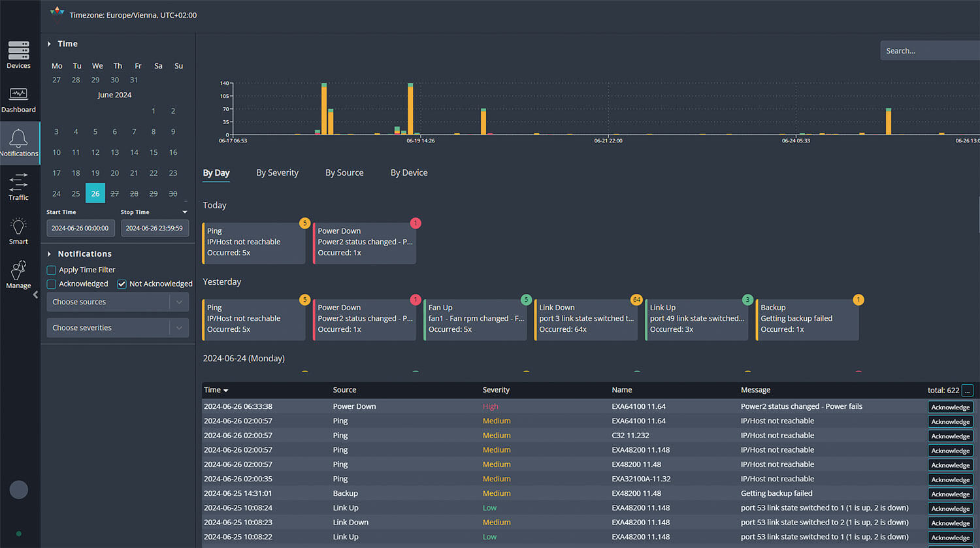Image resolution: width=980 pixels, height=548 pixels.
Task: Open more options next to total 622
Action: point(968,390)
